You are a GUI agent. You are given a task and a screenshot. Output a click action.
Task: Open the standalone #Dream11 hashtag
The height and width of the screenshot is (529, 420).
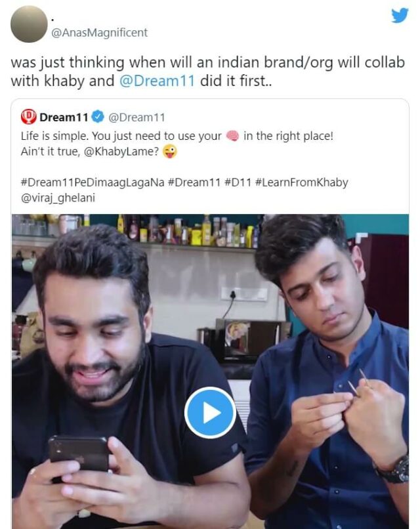194,182
